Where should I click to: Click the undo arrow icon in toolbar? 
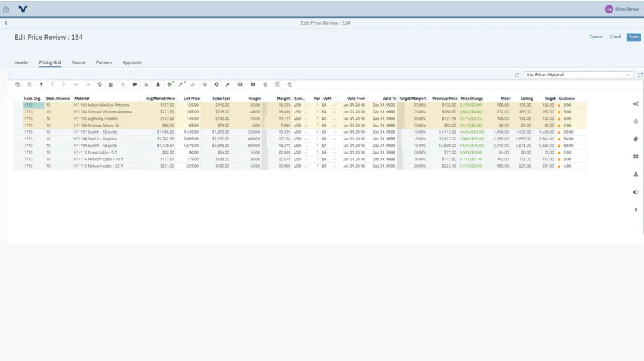click(99, 85)
